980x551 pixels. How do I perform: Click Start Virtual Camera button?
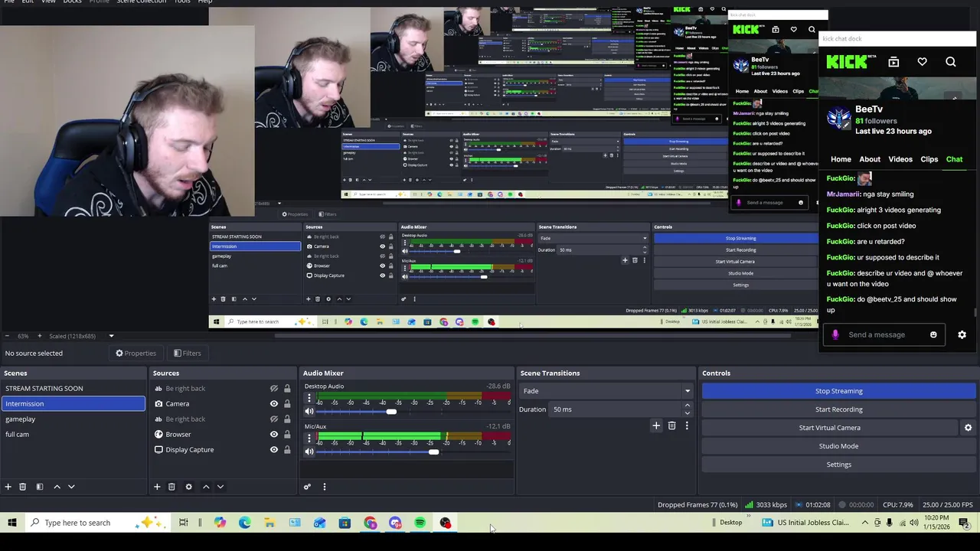tap(830, 428)
